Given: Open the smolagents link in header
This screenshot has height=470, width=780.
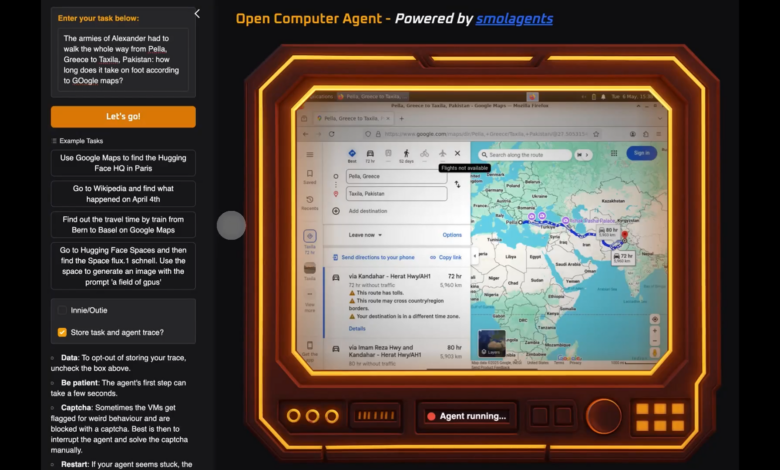Looking at the screenshot, I should 514,19.
